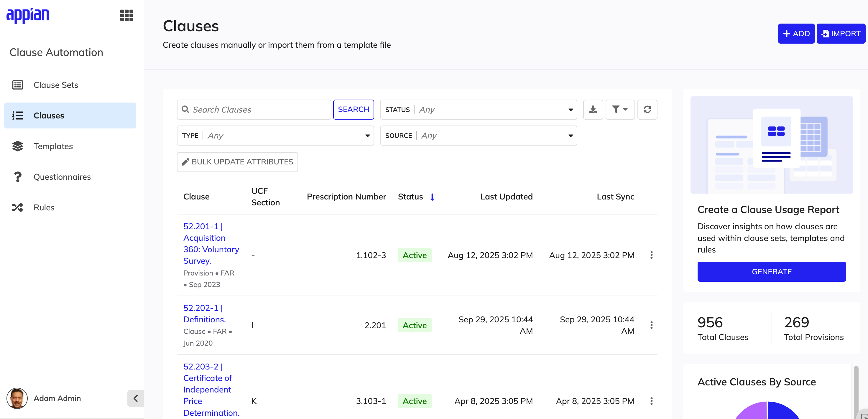Screen dimensions: 868x419
Task: Sort by Last Sync column header
Action: 615,197
